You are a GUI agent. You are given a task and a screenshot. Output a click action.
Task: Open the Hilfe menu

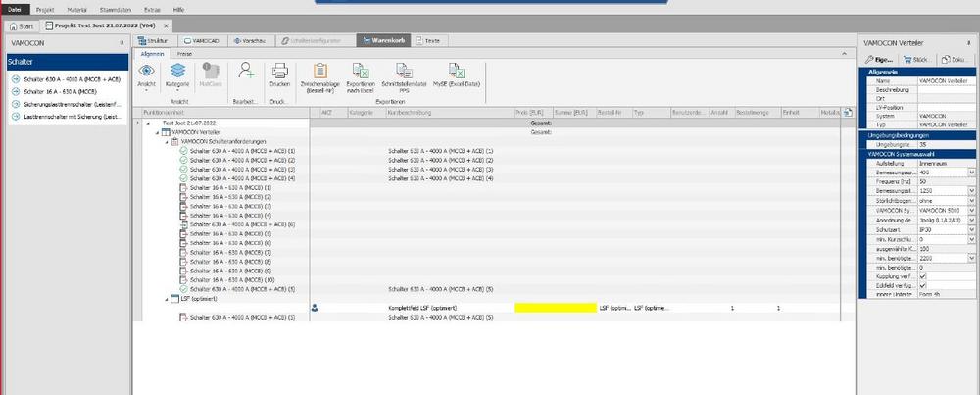click(x=178, y=10)
